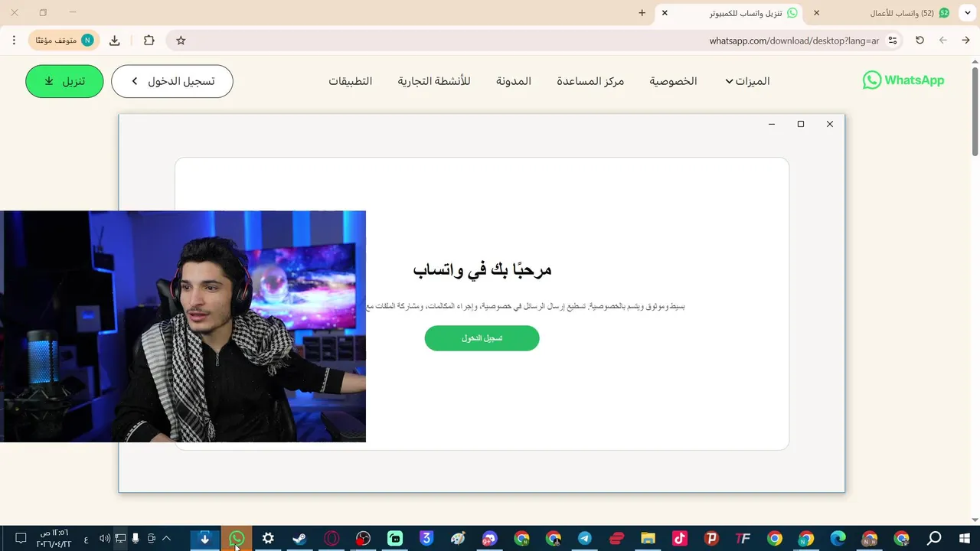Click the تسجيل الدخول header button
Screen dimensions: 980x551
[x=172, y=81]
